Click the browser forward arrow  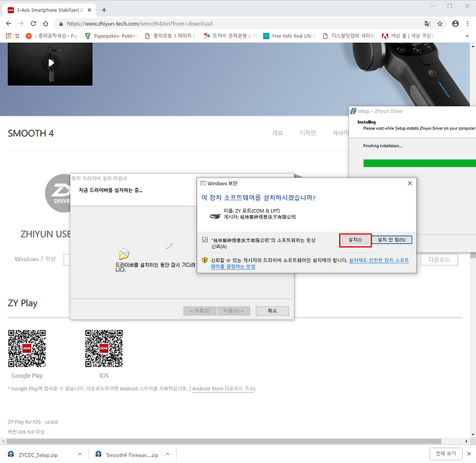pyautogui.click(x=21, y=24)
